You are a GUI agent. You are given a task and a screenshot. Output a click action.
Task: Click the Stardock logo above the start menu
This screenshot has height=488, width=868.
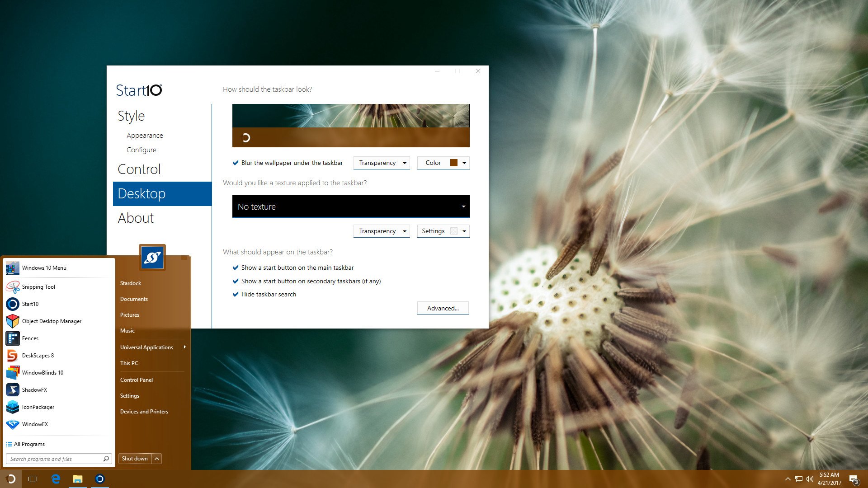pyautogui.click(x=152, y=258)
